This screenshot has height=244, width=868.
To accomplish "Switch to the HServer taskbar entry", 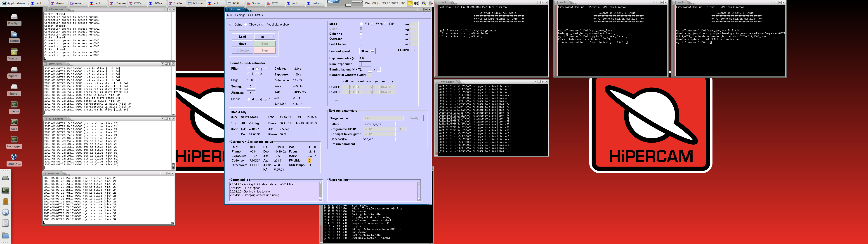I will pos(118,3).
